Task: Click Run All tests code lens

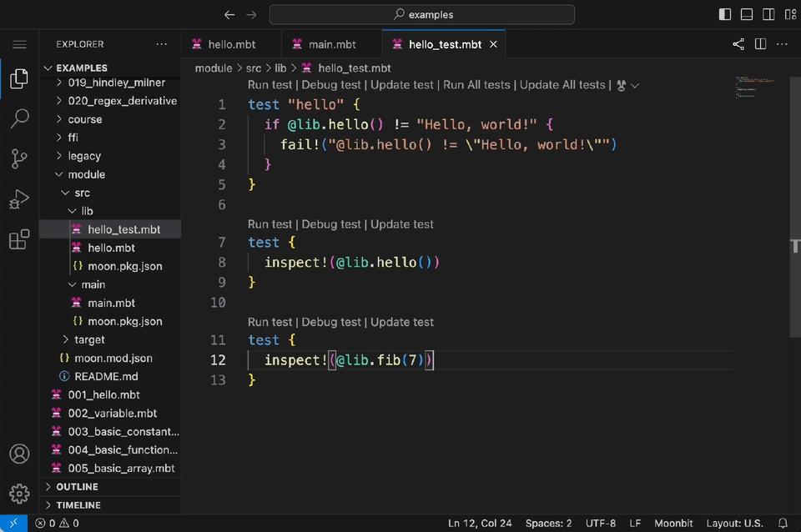Action: 476,85
